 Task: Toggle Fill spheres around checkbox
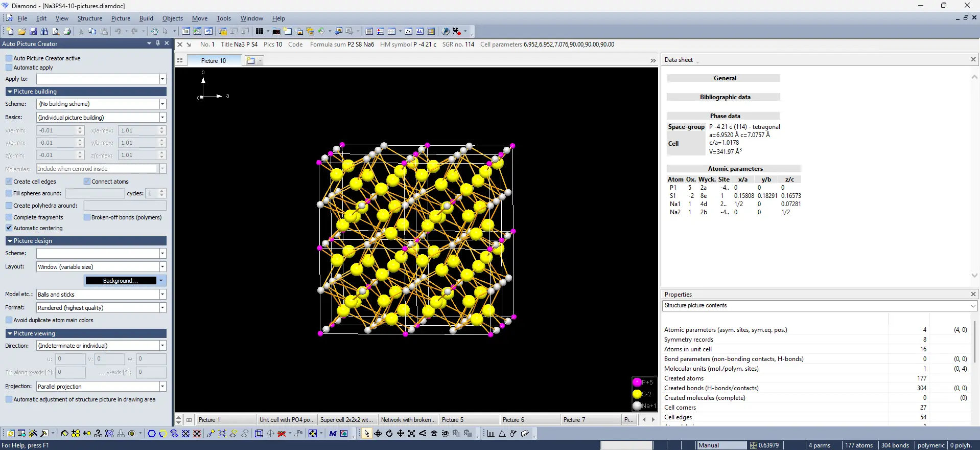tap(9, 193)
